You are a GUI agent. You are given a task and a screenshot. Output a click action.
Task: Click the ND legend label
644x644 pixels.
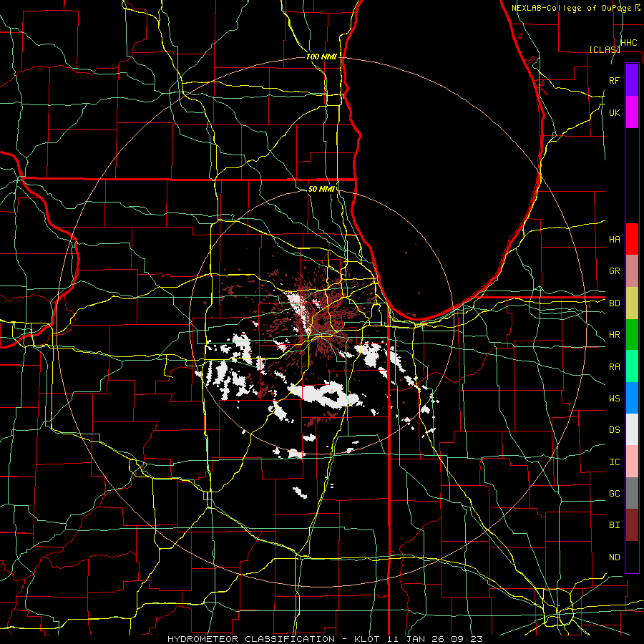pos(615,557)
